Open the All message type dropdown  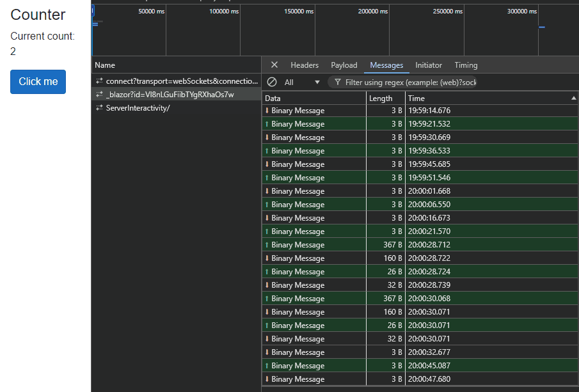point(302,82)
